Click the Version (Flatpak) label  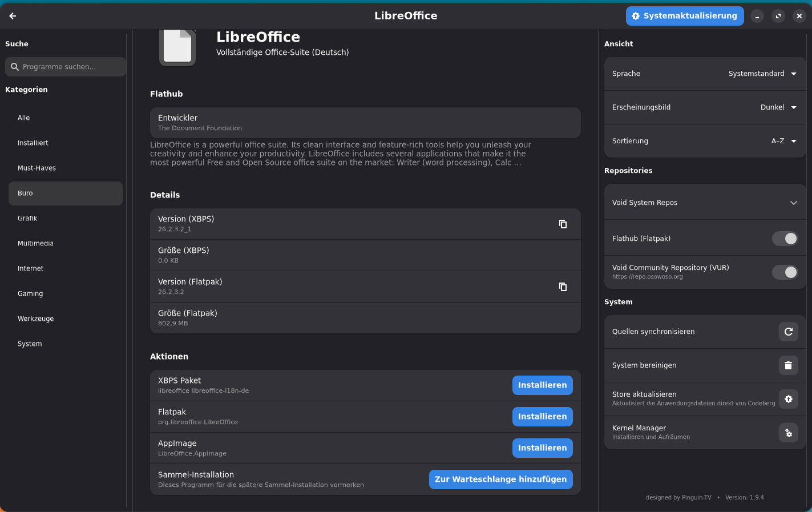pyautogui.click(x=190, y=282)
